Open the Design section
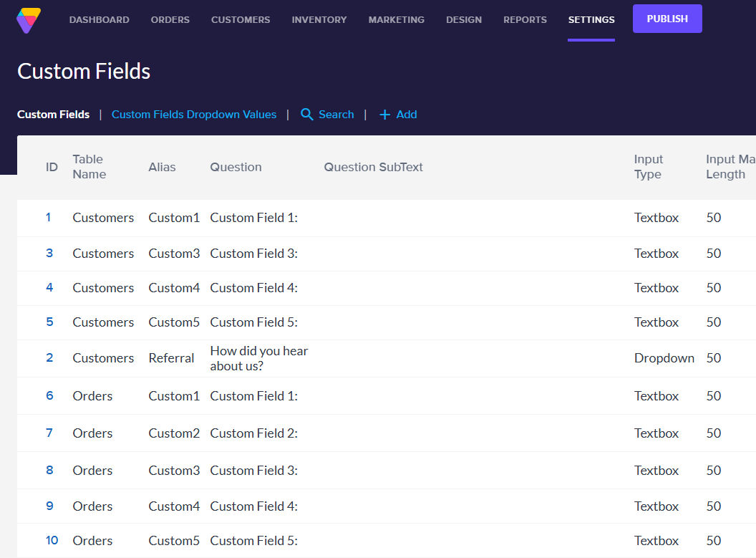 [463, 19]
